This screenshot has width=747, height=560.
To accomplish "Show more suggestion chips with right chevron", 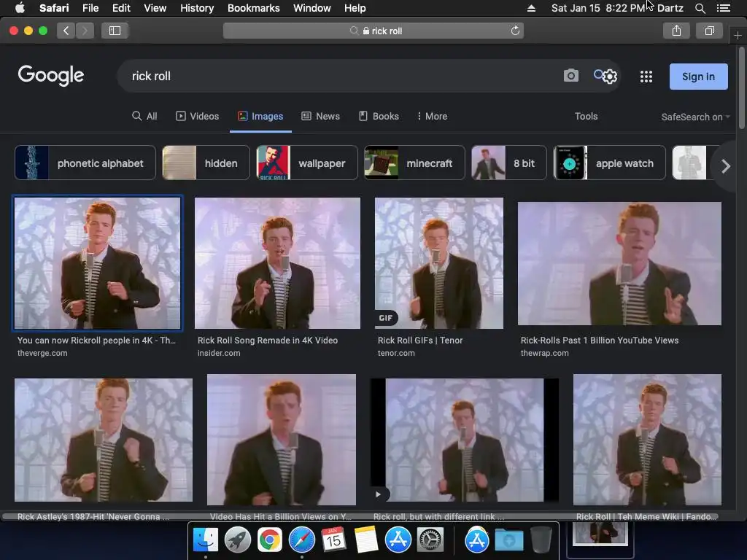I will (x=726, y=166).
